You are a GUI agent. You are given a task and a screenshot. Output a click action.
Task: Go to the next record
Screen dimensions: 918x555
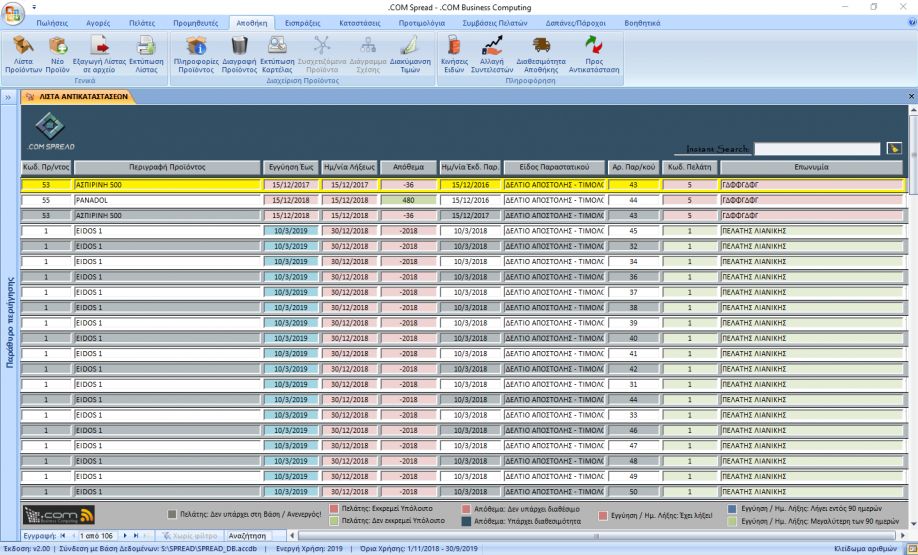pos(125,536)
